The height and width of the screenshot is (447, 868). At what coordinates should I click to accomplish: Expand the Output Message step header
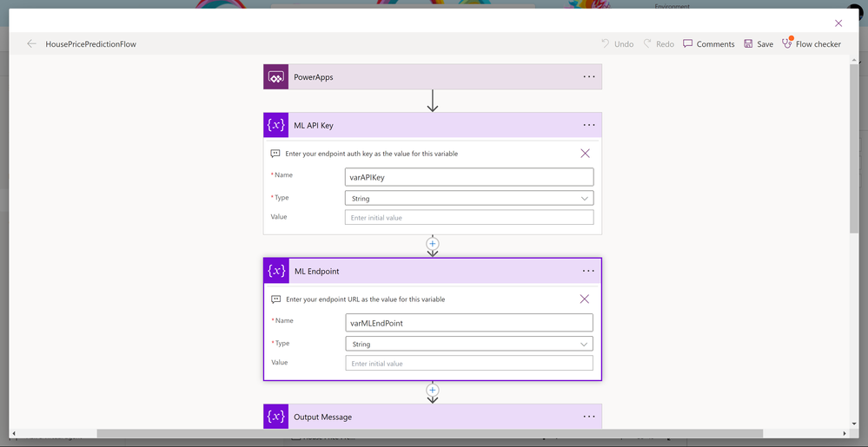(433, 416)
